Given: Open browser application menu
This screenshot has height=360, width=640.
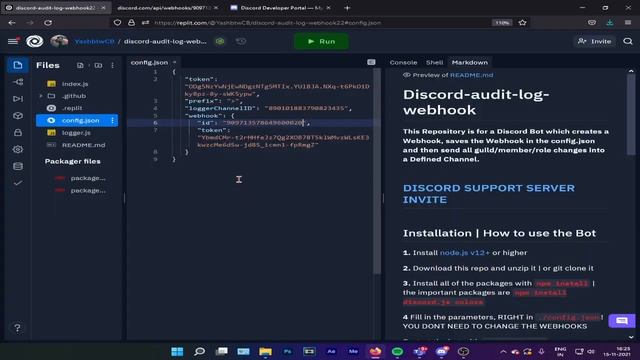Looking at the screenshot, I should [x=628, y=23].
